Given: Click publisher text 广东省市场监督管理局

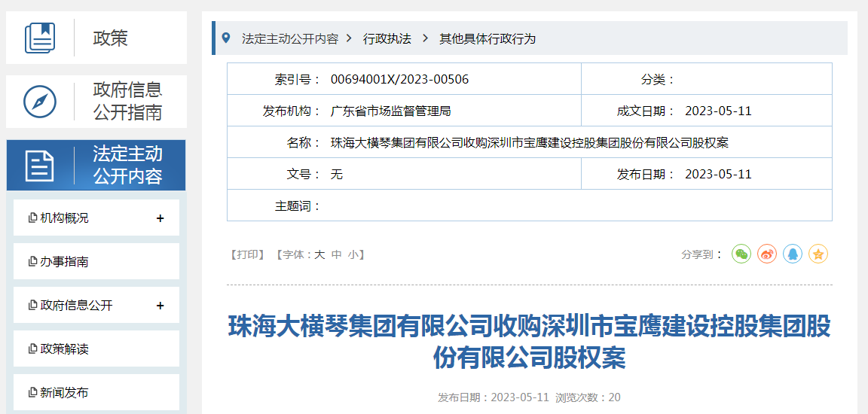Looking at the screenshot, I should tap(390, 111).
